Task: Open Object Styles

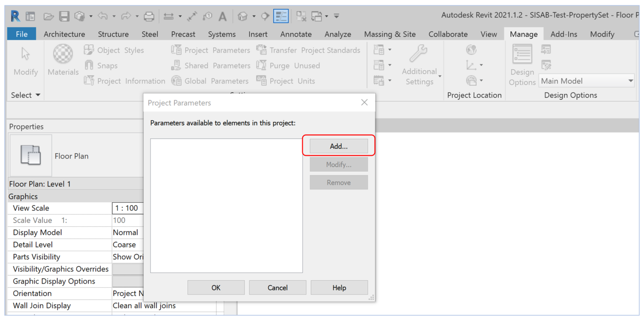Action: coord(114,50)
